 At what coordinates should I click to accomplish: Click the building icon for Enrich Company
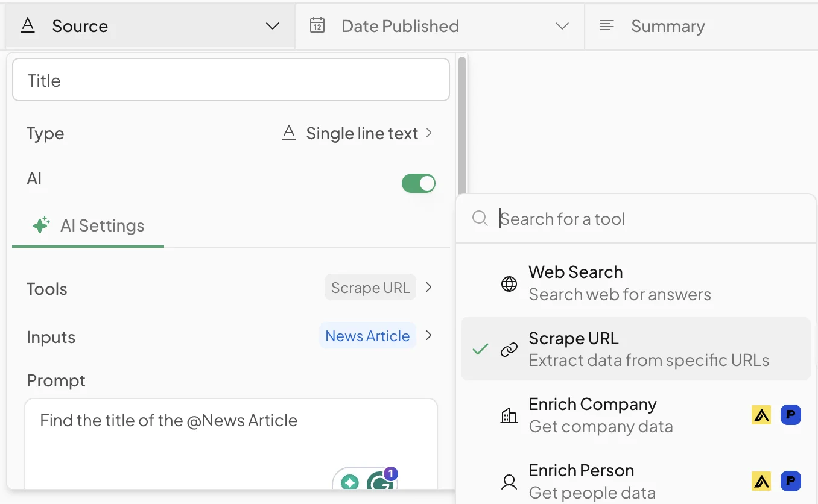click(509, 415)
